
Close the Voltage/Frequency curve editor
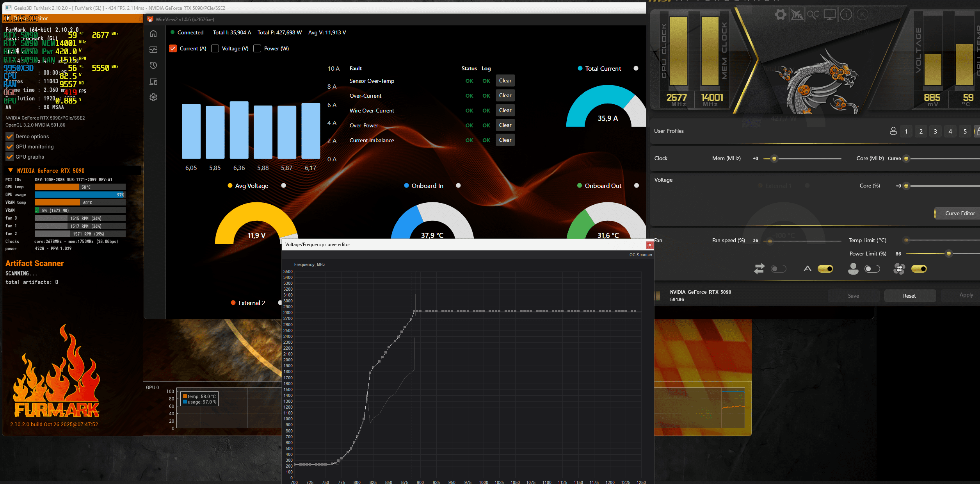(650, 245)
